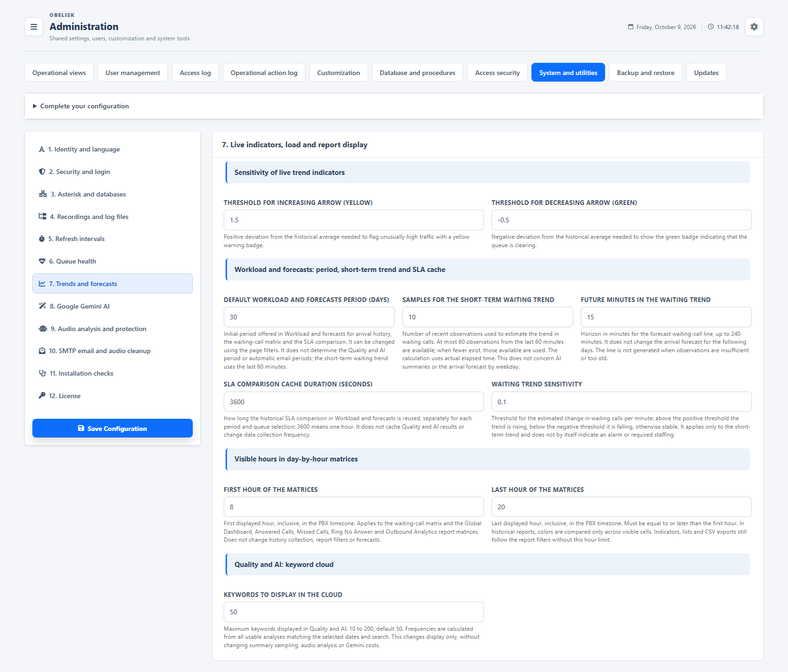Edit future minutes in waiting trend field

(666, 317)
